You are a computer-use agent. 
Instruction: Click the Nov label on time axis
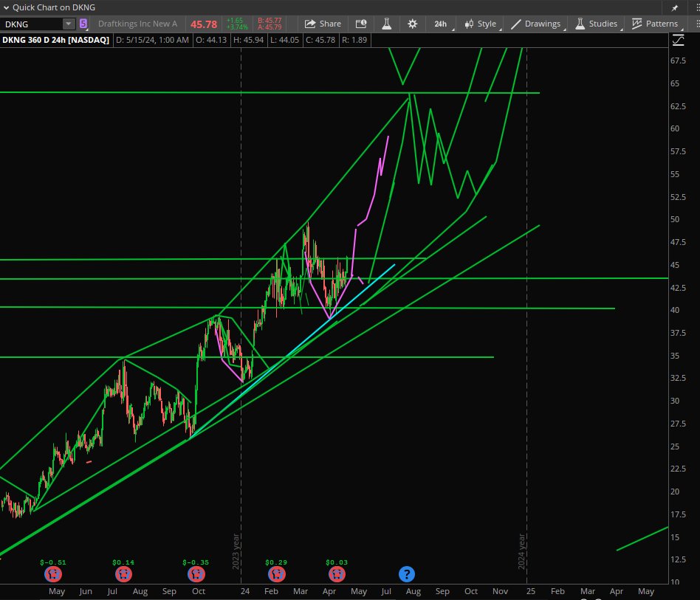500,592
